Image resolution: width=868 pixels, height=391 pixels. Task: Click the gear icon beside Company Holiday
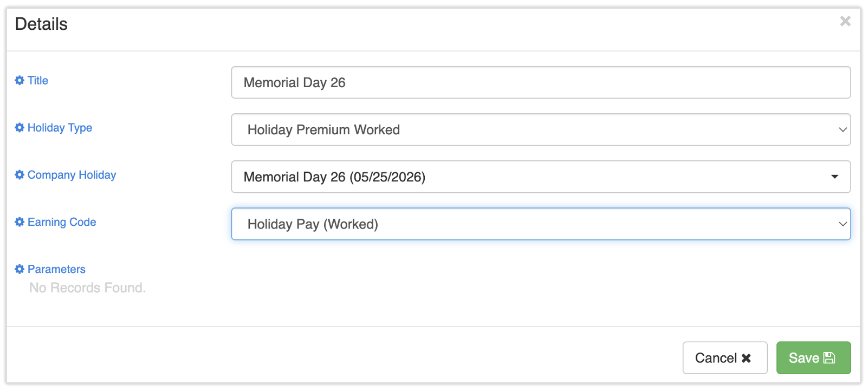pos(20,175)
